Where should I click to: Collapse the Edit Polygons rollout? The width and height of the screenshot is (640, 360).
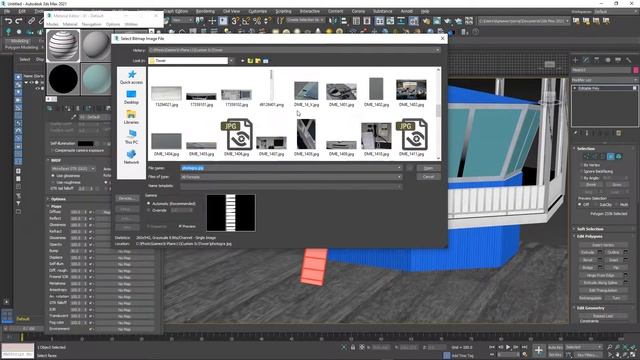click(x=589, y=236)
